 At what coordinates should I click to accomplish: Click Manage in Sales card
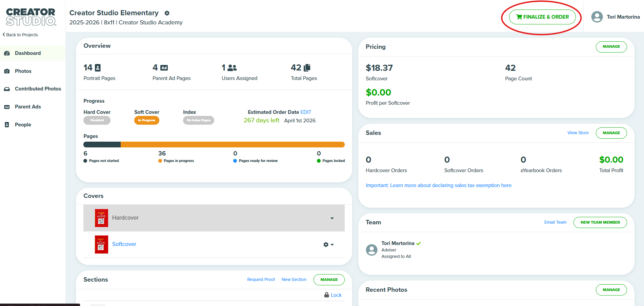click(611, 133)
